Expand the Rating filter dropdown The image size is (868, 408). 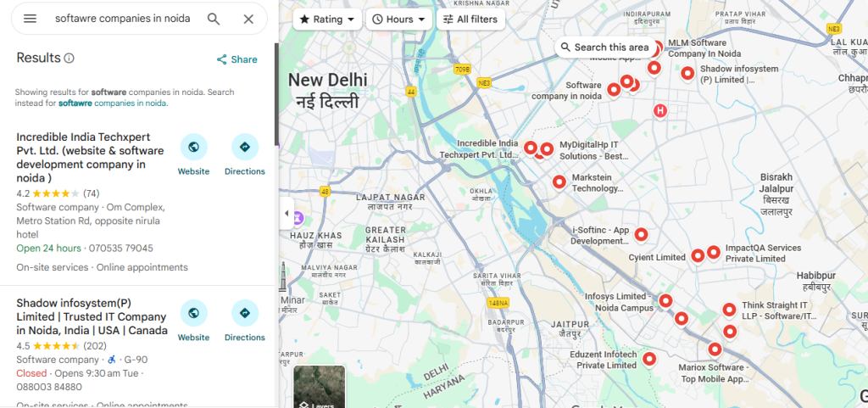point(327,20)
